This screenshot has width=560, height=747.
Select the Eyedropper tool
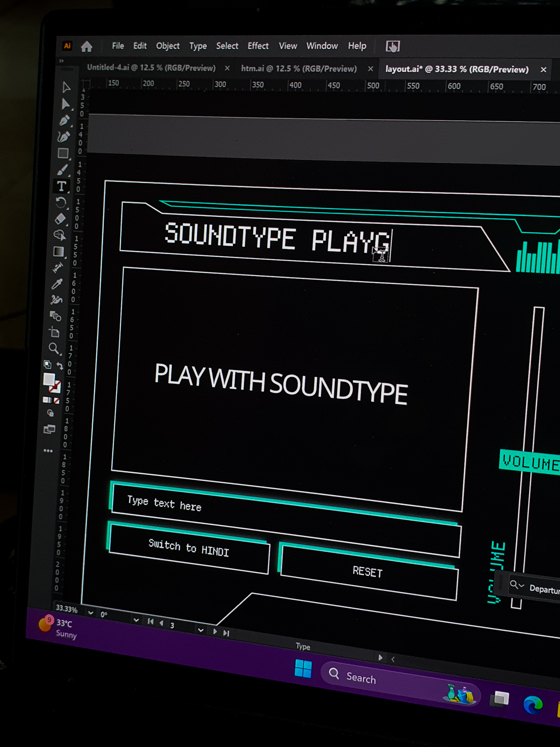57,284
